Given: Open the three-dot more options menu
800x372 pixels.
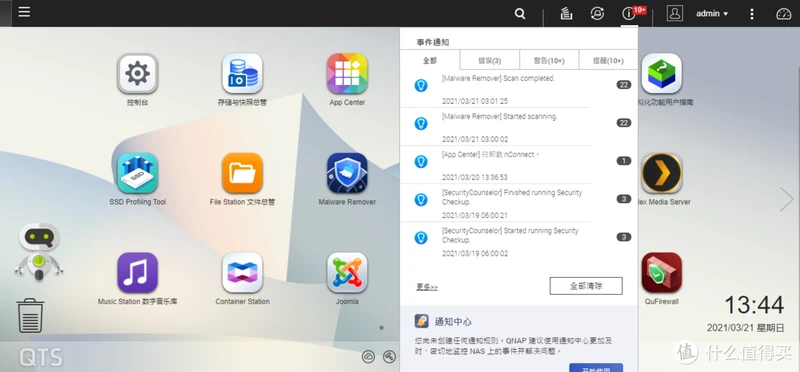Looking at the screenshot, I should coord(752,14).
